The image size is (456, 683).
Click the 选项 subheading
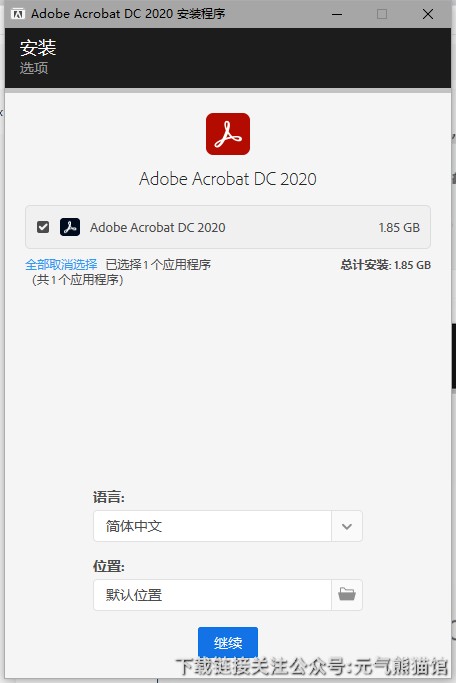[x=34, y=68]
